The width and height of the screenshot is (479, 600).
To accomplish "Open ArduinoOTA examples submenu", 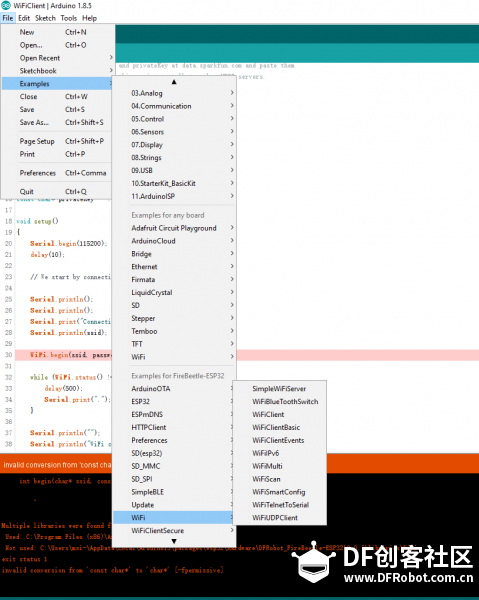I will 174,389.
